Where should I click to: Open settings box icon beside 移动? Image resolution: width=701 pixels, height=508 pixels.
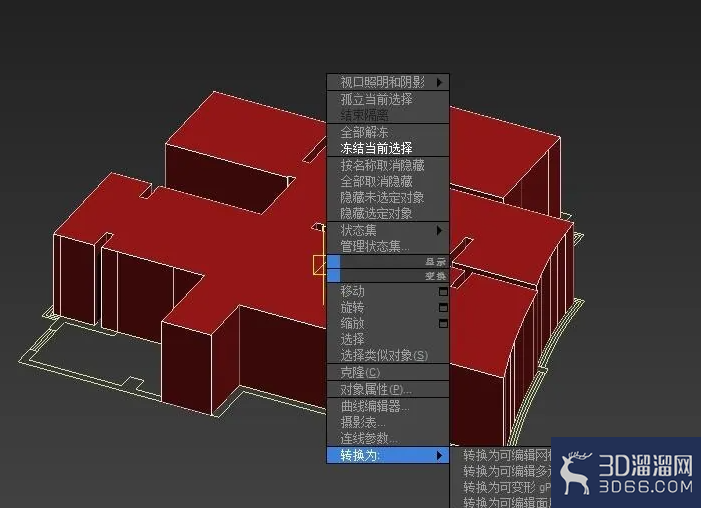click(x=443, y=292)
